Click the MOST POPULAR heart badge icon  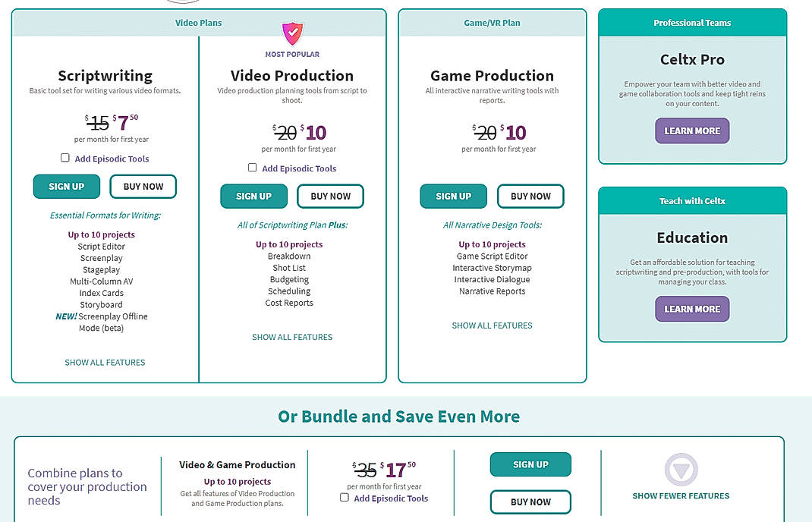click(x=292, y=33)
